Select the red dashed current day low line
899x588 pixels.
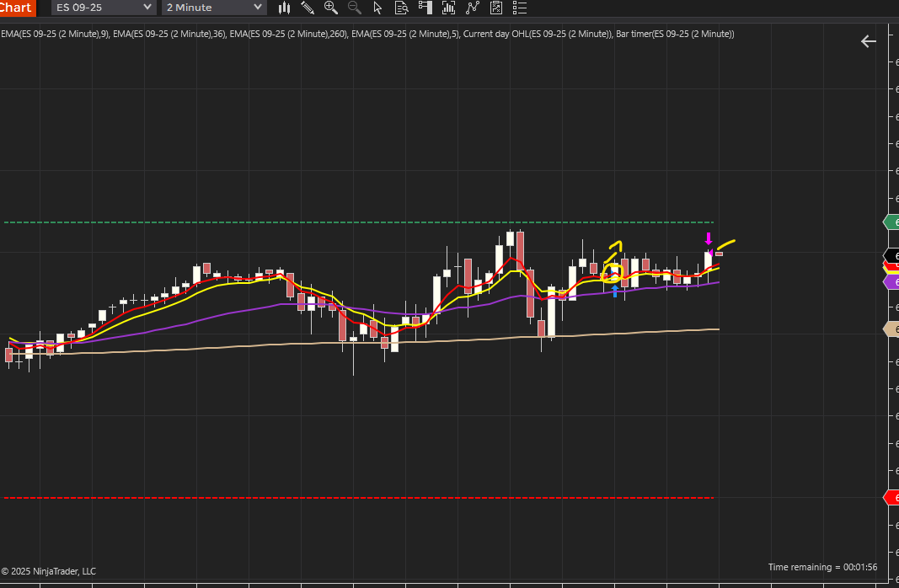click(x=358, y=498)
